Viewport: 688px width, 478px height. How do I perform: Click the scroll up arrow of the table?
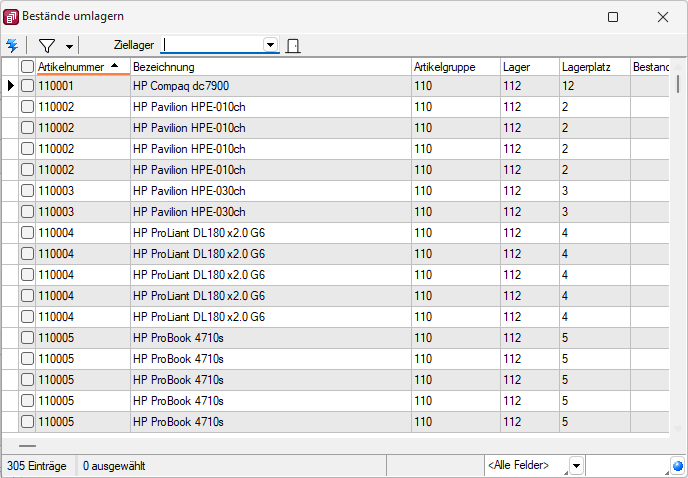pos(678,67)
